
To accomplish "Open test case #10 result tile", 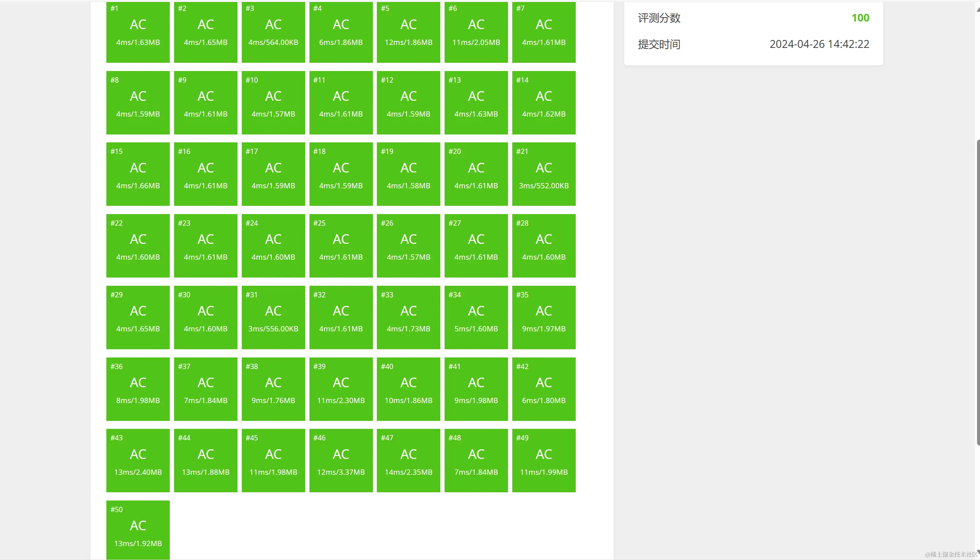I will pos(273,102).
